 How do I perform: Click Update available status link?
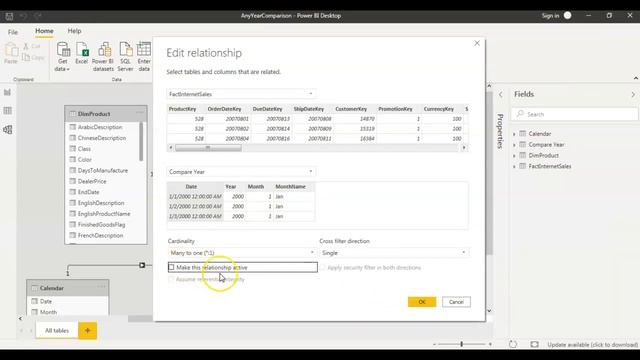592,344
